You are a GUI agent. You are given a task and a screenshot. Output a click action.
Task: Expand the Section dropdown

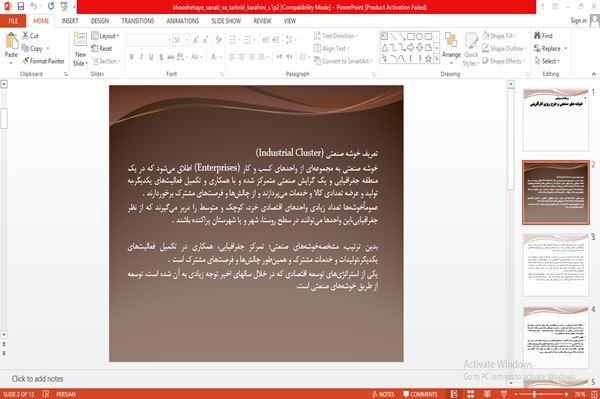click(106, 61)
